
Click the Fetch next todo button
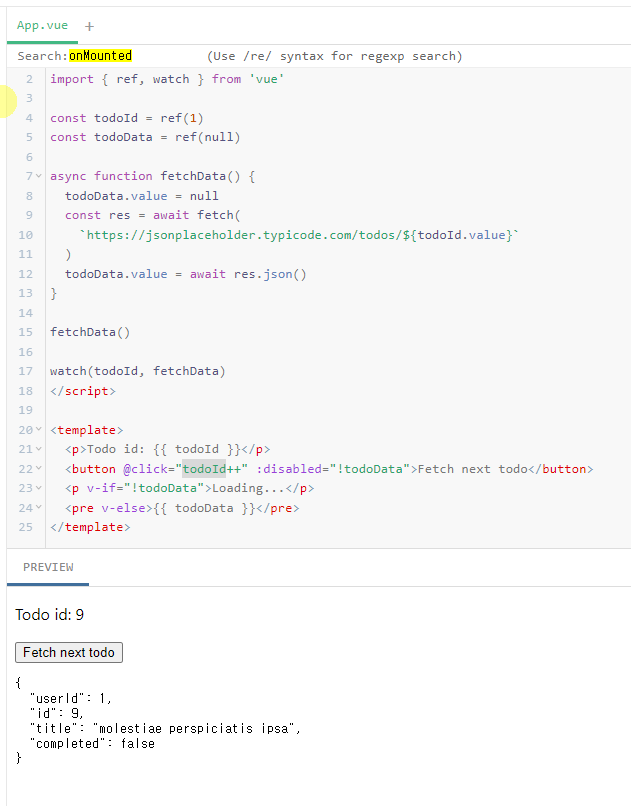click(69, 652)
